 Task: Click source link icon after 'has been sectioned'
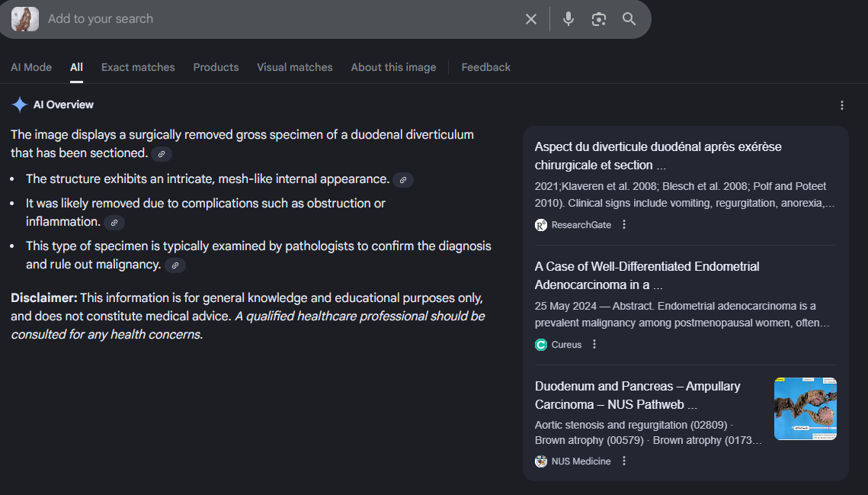point(162,154)
